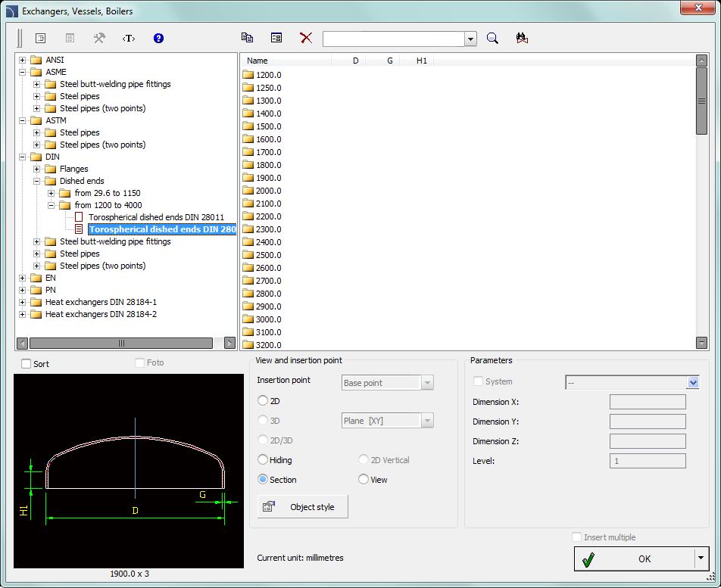Open the OK button dropdown arrow
This screenshot has width=721, height=588.
tap(701, 558)
